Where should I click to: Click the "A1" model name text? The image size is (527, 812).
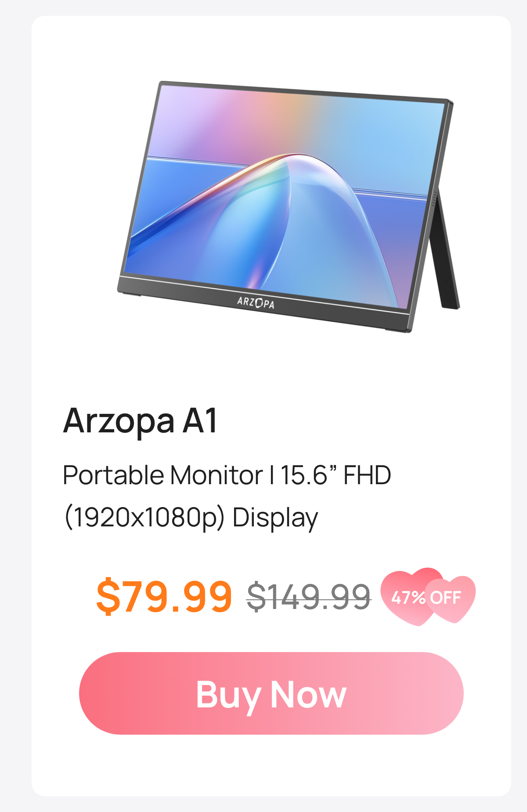tap(200, 420)
